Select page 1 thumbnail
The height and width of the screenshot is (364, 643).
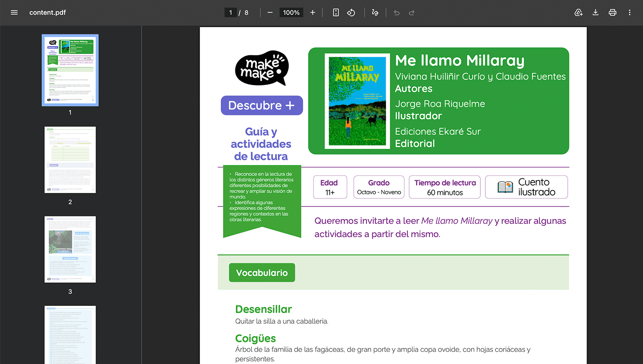coord(70,70)
